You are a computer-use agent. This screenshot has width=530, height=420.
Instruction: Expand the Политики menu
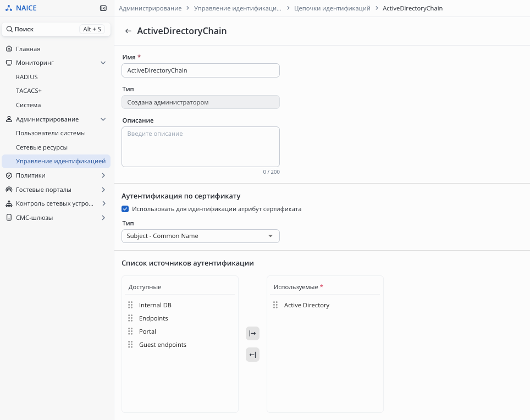103,175
